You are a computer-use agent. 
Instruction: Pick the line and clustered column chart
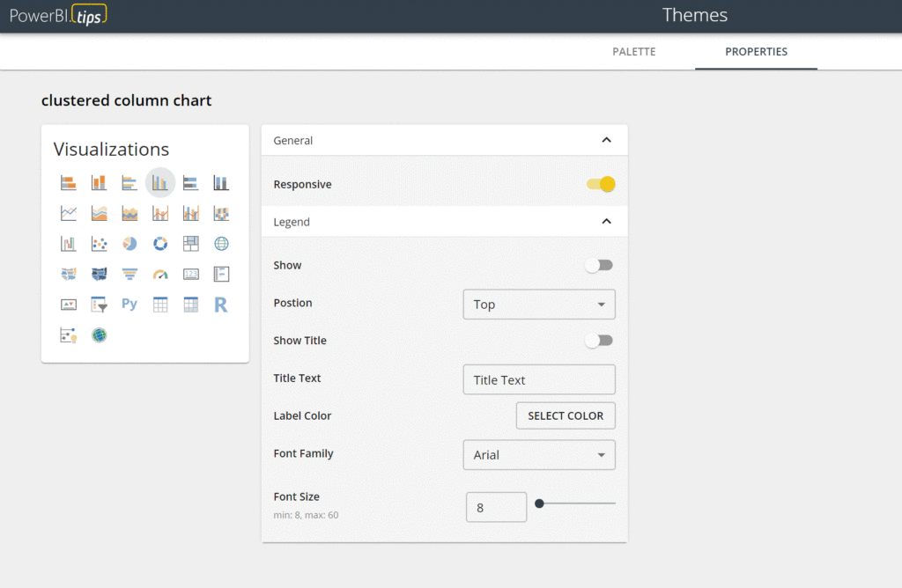point(190,213)
